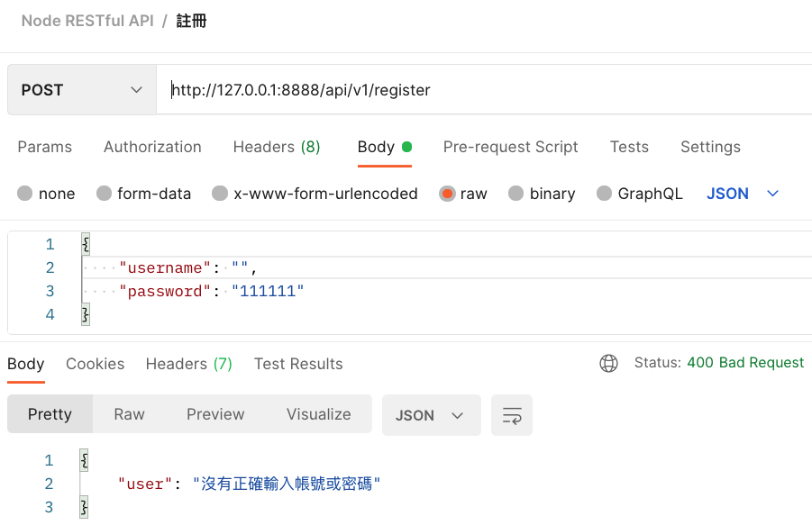Open the request Headers (8) tab
Viewport: 812px width, 525px height.
coord(277,147)
